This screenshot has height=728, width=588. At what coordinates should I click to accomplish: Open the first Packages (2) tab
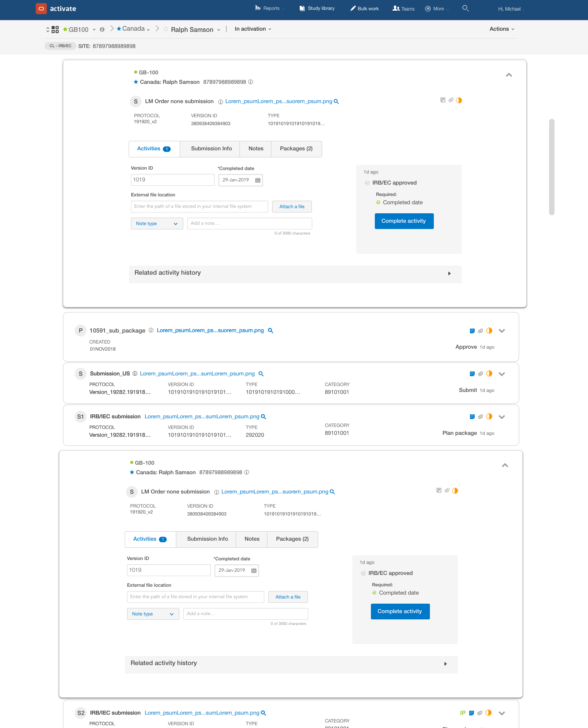click(296, 149)
